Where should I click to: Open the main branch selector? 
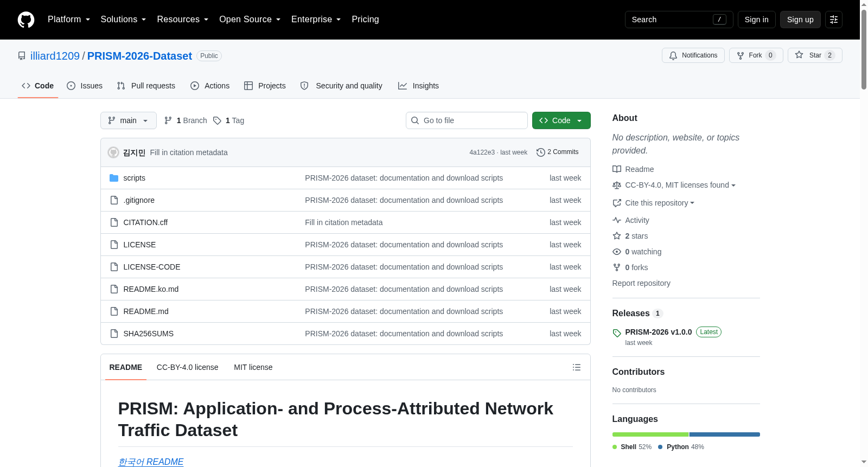click(x=129, y=120)
